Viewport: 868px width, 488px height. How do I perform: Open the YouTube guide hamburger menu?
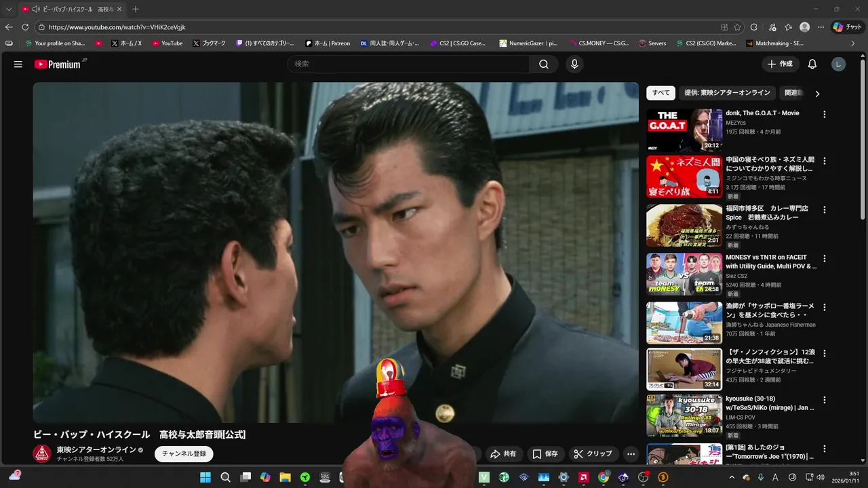point(18,64)
